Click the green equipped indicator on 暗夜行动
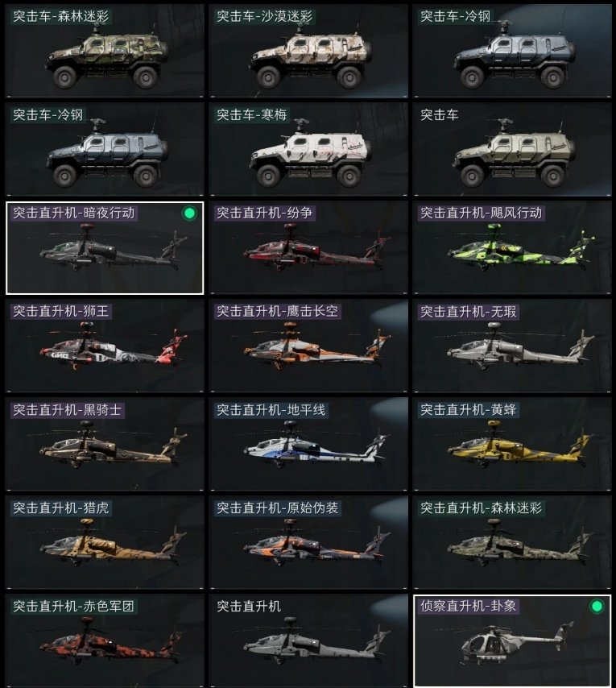The height and width of the screenshot is (688, 616). tap(189, 213)
